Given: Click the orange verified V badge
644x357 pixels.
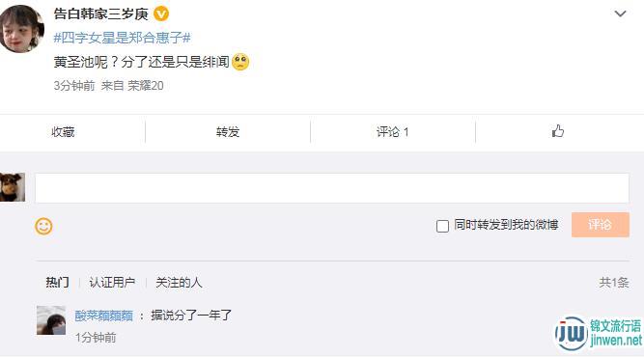Looking at the screenshot, I should 161,14.
